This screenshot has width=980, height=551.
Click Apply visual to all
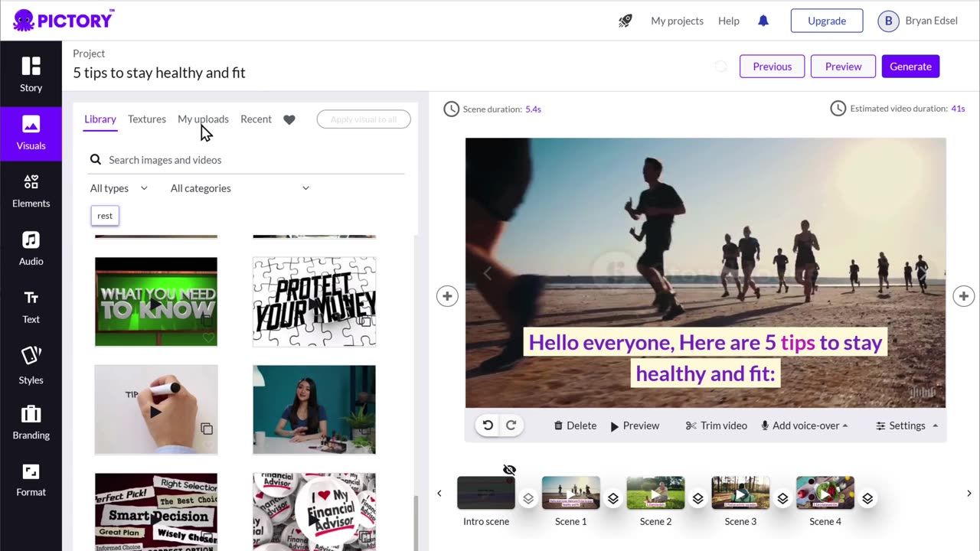coord(364,119)
